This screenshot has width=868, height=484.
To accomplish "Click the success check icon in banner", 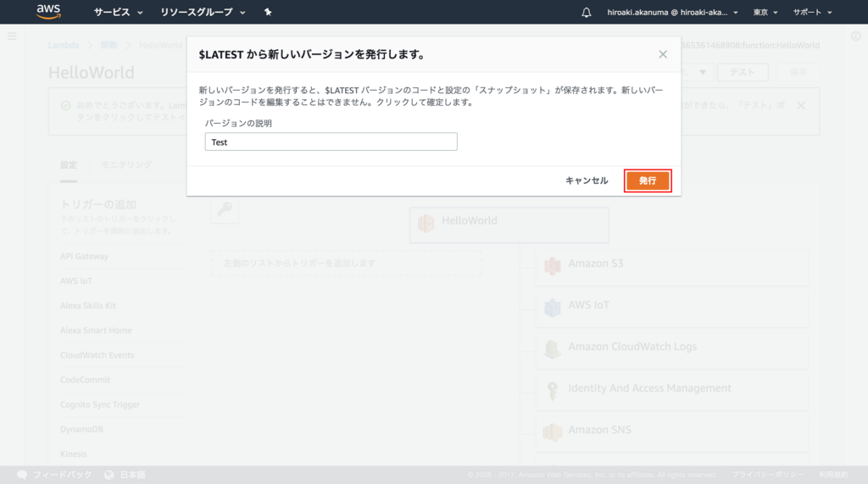I will [66, 105].
